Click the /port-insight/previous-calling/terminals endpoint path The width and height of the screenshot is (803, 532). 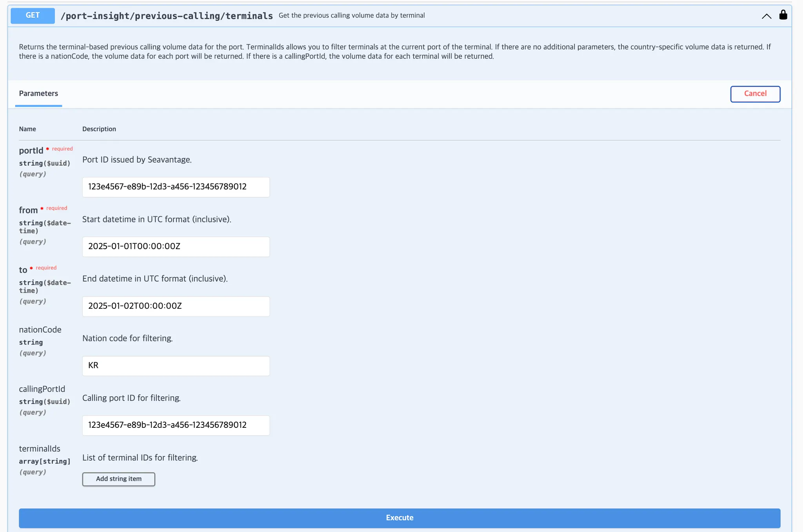coord(167,16)
